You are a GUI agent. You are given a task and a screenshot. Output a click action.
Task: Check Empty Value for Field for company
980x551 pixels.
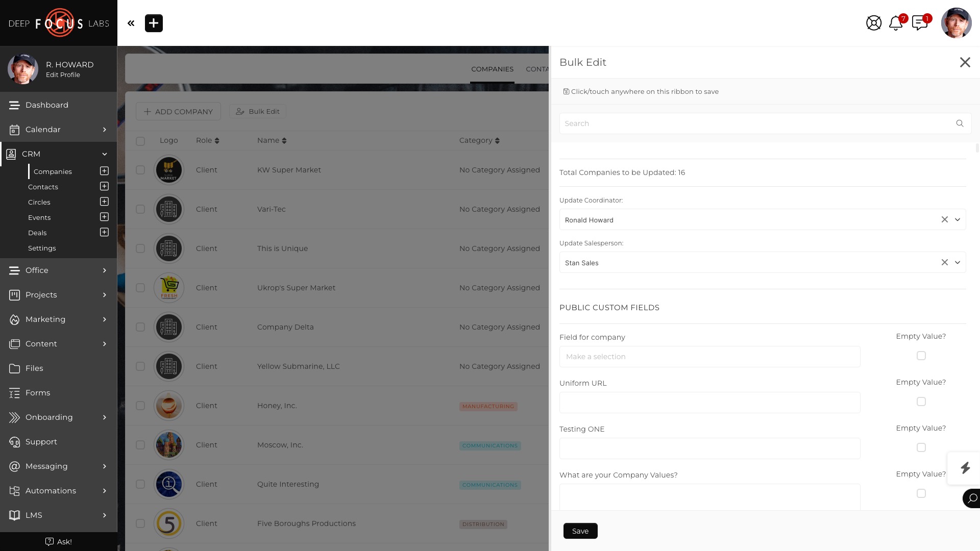[x=921, y=356]
